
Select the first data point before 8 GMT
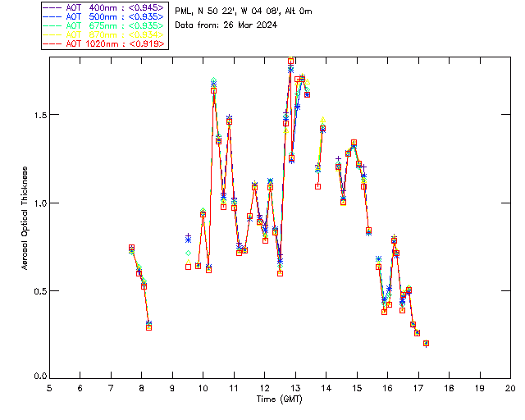point(131,248)
